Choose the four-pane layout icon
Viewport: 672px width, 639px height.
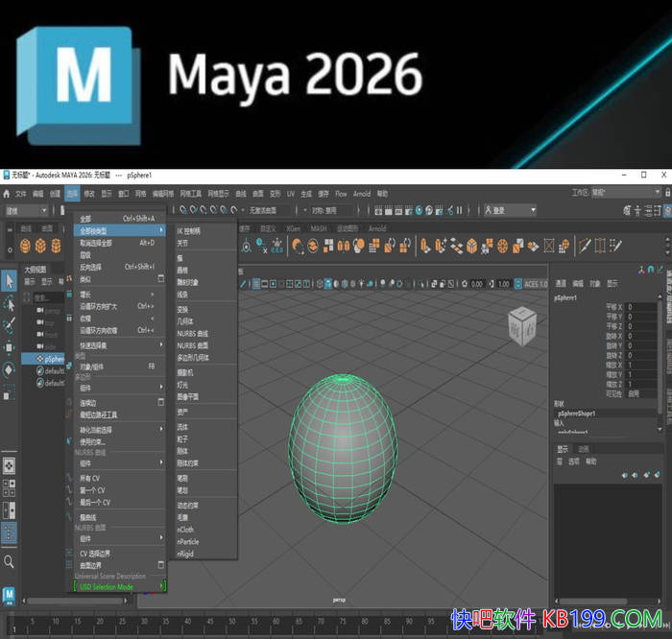pos(9,487)
